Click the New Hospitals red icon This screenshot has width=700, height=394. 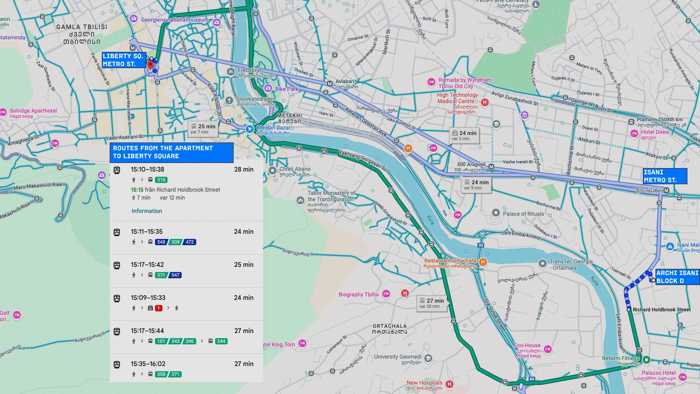[x=450, y=384]
